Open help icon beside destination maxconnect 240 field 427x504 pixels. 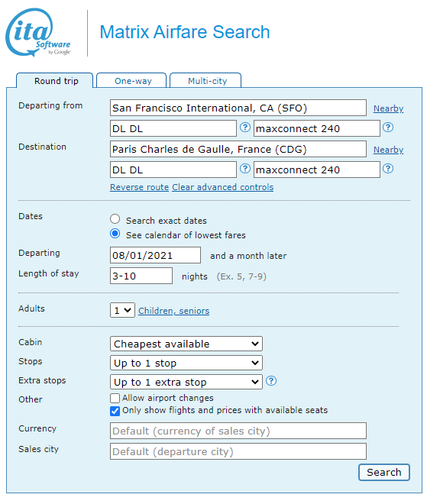click(388, 169)
